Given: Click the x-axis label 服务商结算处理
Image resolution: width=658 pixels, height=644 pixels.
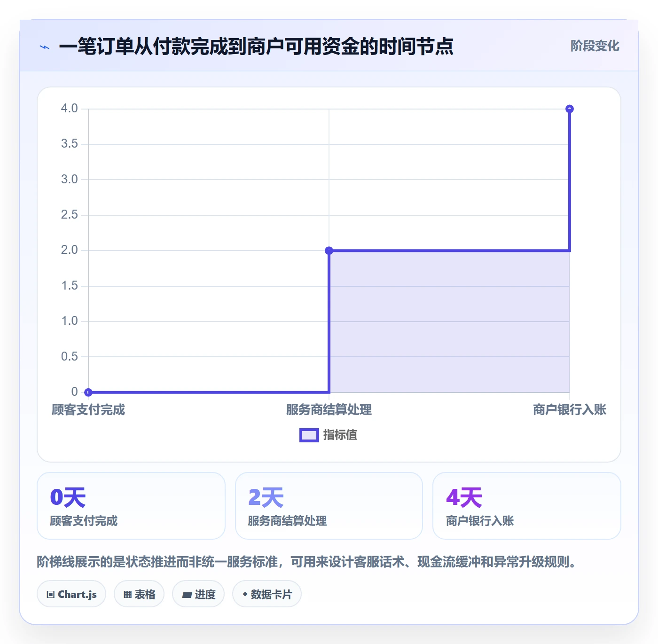Looking at the screenshot, I should [x=329, y=410].
